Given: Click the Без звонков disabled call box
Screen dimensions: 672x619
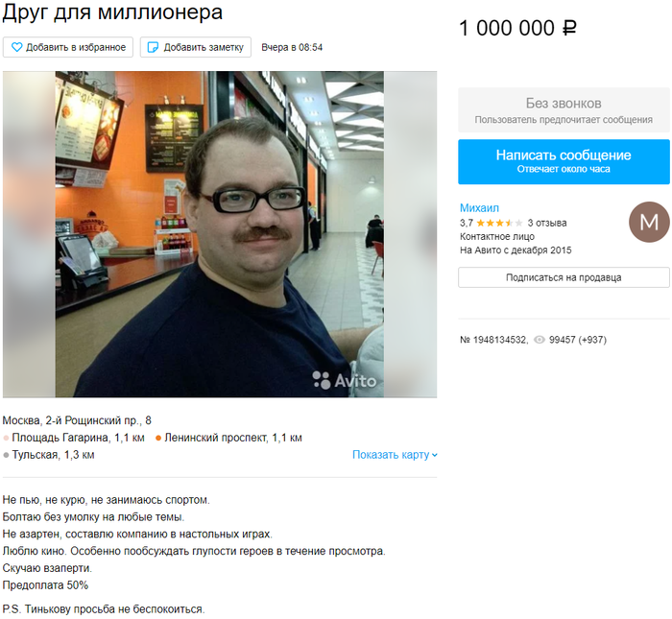Looking at the screenshot, I should (564, 110).
